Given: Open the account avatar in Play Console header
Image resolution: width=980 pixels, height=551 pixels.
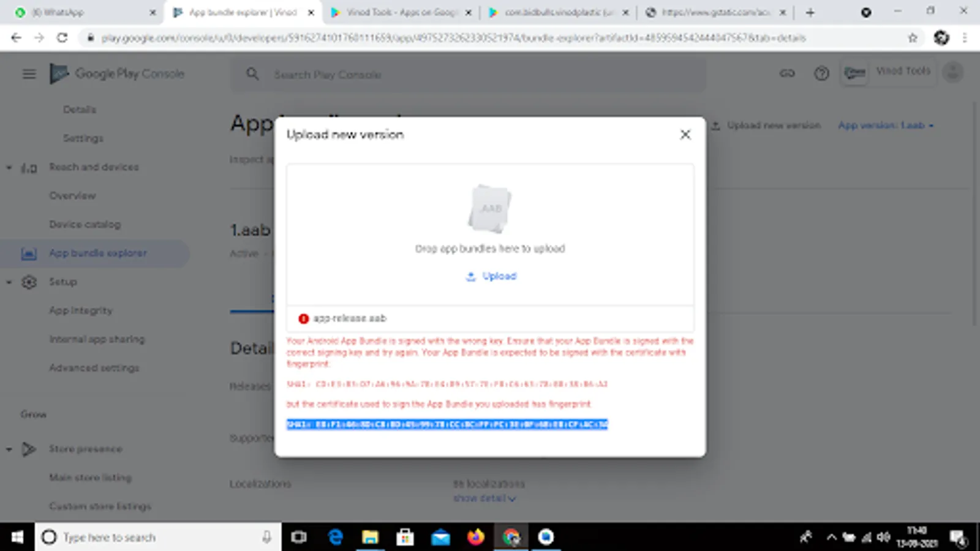Looking at the screenshot, I should [952, 72].
